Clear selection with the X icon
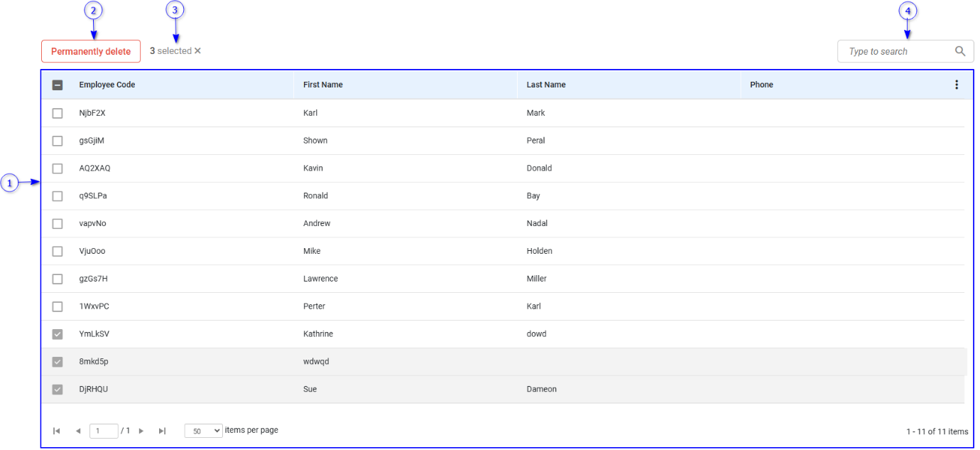 (198, 50)
